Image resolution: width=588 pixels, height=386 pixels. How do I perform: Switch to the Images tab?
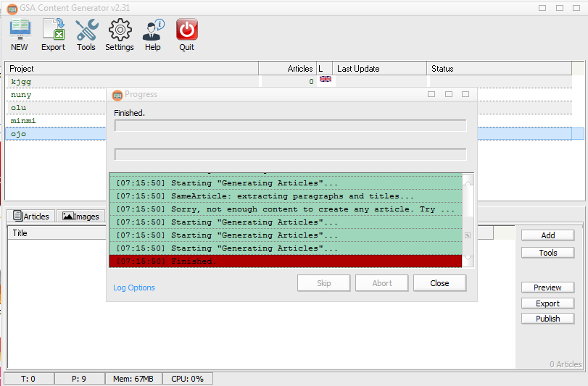pyautogui.click(x=80, y=216)
